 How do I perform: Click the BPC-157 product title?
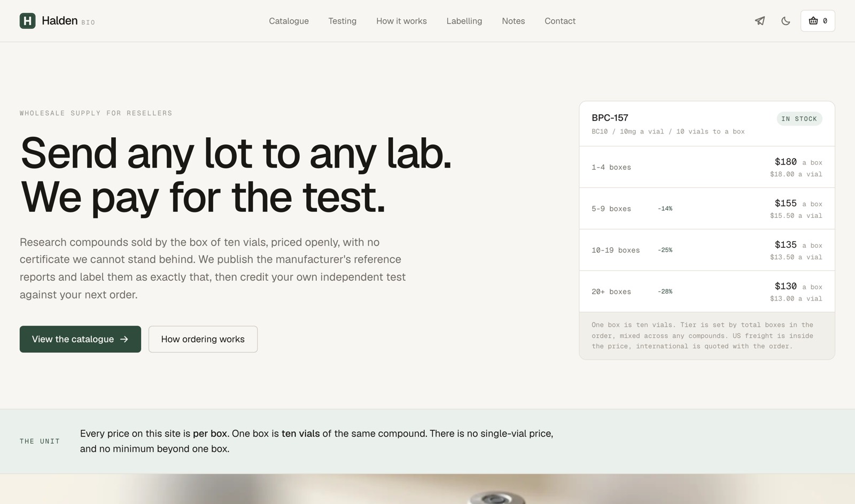coord(610,118)
